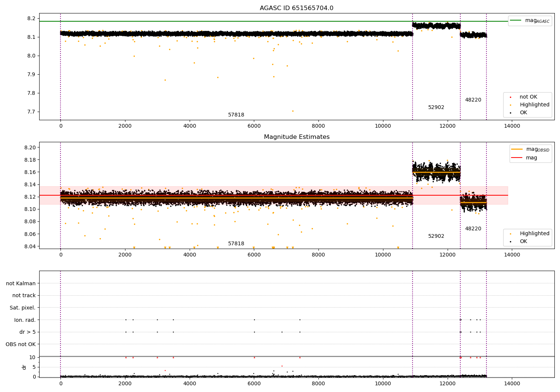
Task: Click x-tick 0 under the bottom plot
Action: point(60,384)
